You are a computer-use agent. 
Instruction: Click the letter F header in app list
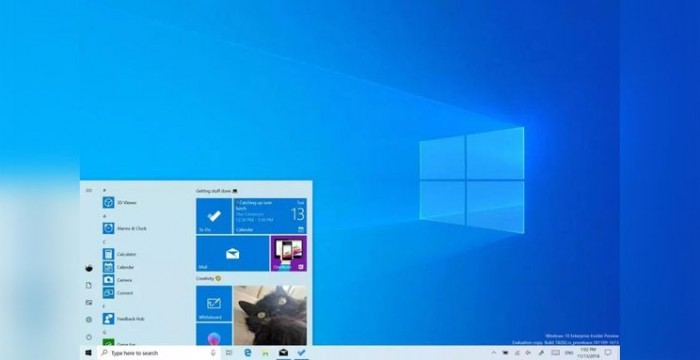[x=104, y=306]
